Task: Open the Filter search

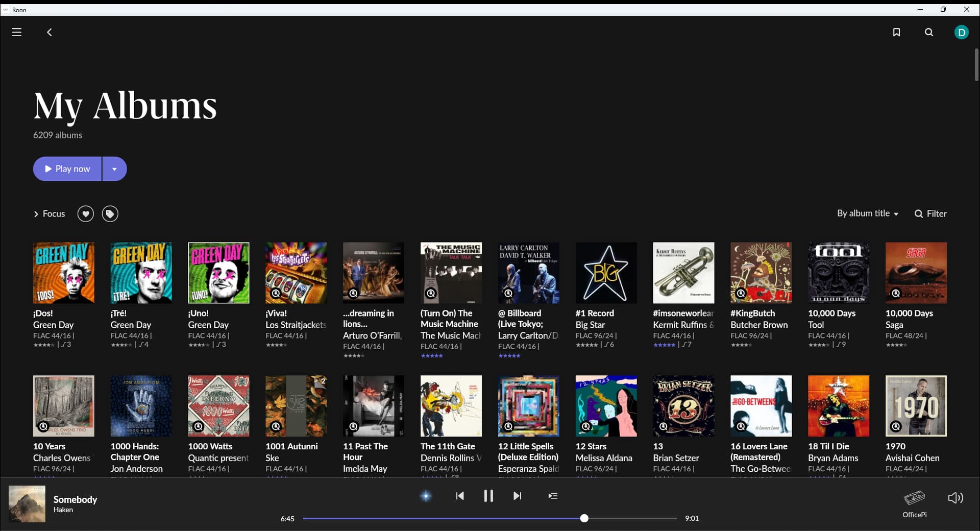Action: pos(930,213)
